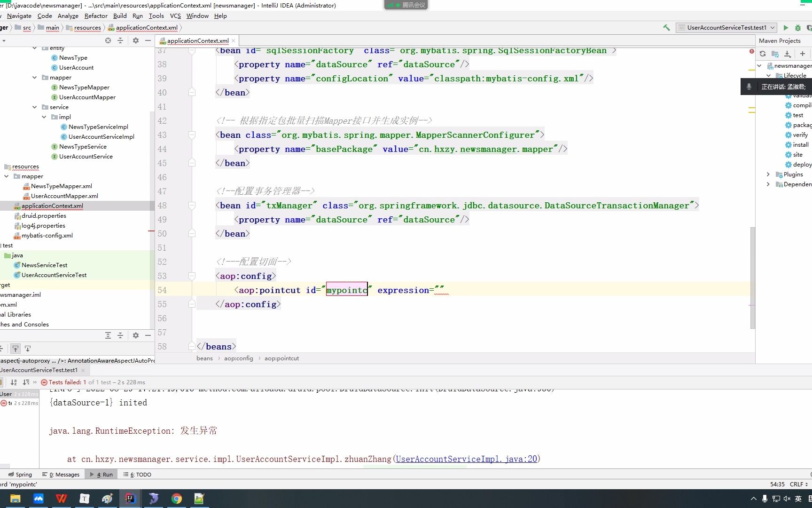Open the Spring tool window button
812x508 pixels.
coord(20,475)
